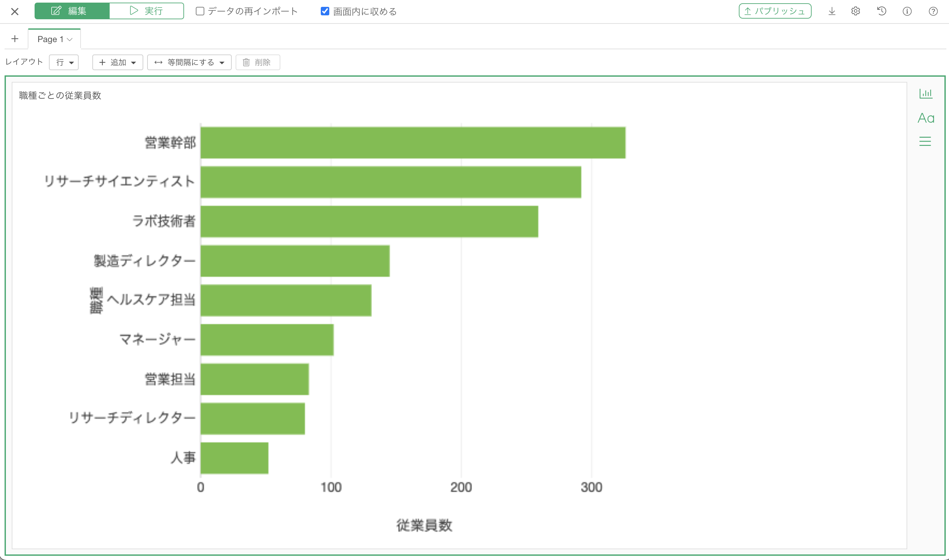Open help via question mark icon

933,11
